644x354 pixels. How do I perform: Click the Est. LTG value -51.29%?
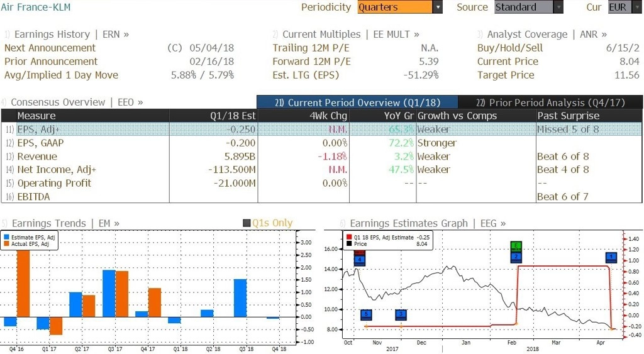pyautogui.click(x=421, y=75)
